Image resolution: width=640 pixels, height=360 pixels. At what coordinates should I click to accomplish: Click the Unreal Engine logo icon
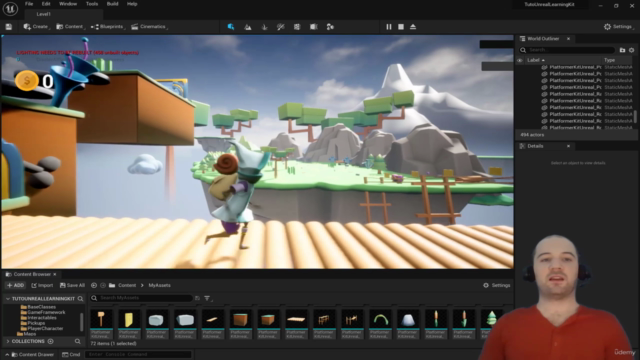coord(10,9)
